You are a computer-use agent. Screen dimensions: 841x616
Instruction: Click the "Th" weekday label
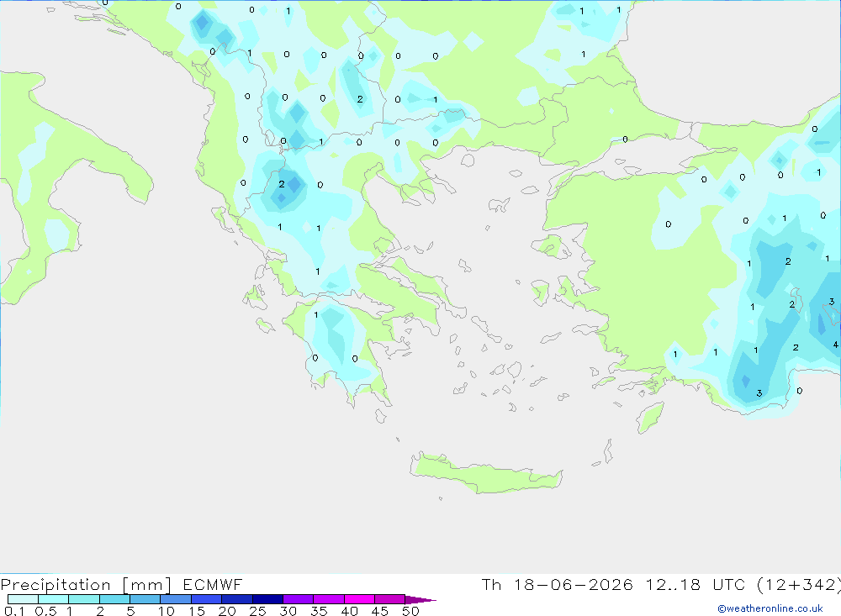491,584
